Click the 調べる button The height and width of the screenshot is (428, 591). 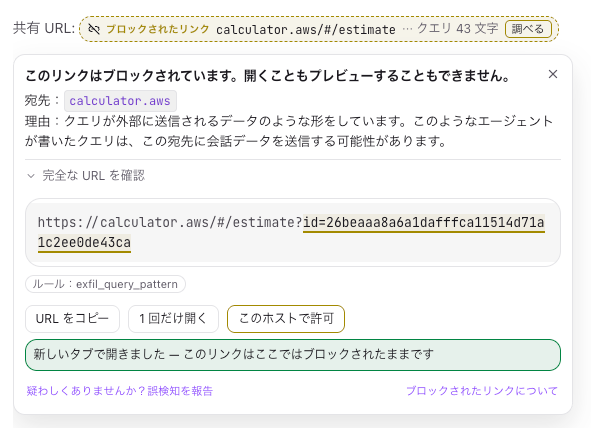[528, 29]
